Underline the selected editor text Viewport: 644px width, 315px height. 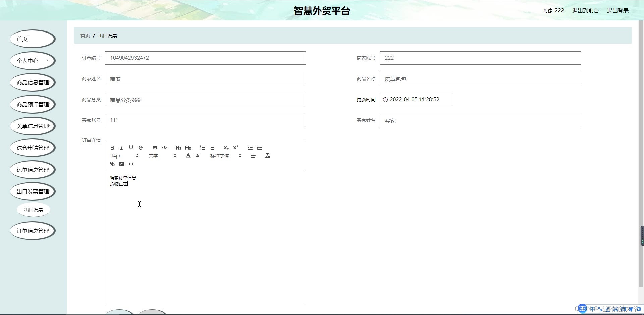point(131,148)
